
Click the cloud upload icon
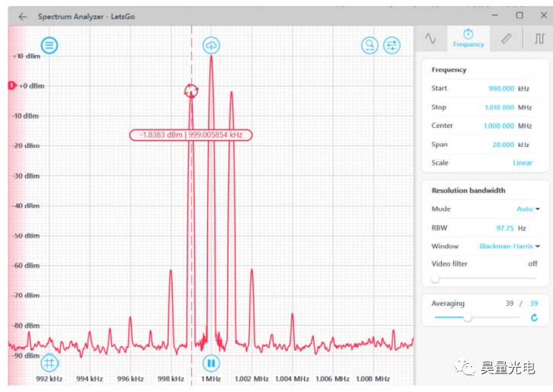coord(211,45)
